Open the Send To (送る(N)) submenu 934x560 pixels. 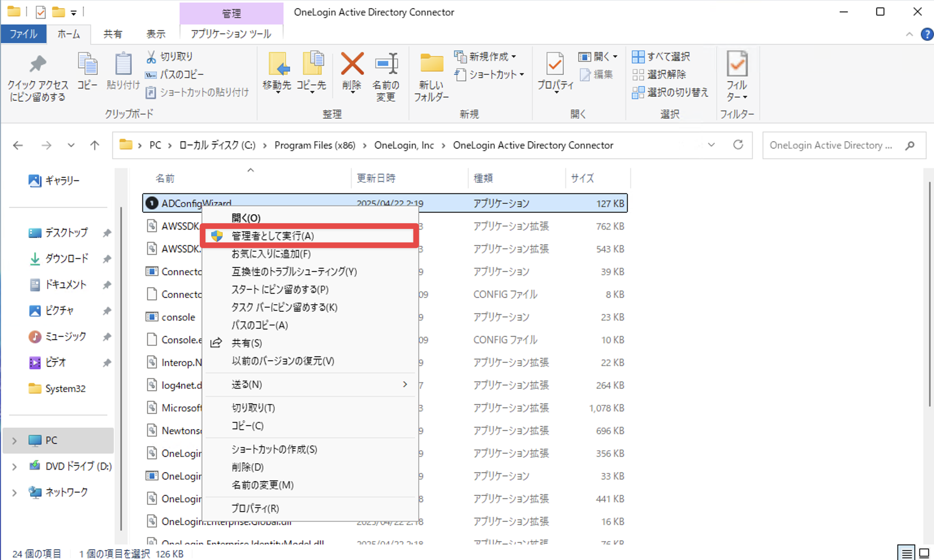click(309, 384)
